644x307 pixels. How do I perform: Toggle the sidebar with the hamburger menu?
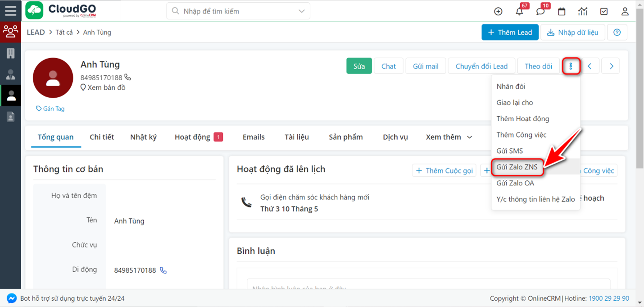pos(10,10)
